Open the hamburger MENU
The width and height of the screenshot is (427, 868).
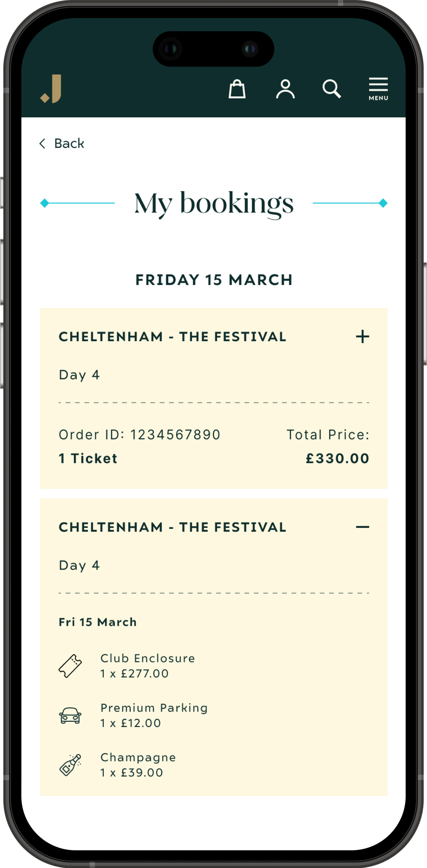pyautogui.click(x=378, y=89)
